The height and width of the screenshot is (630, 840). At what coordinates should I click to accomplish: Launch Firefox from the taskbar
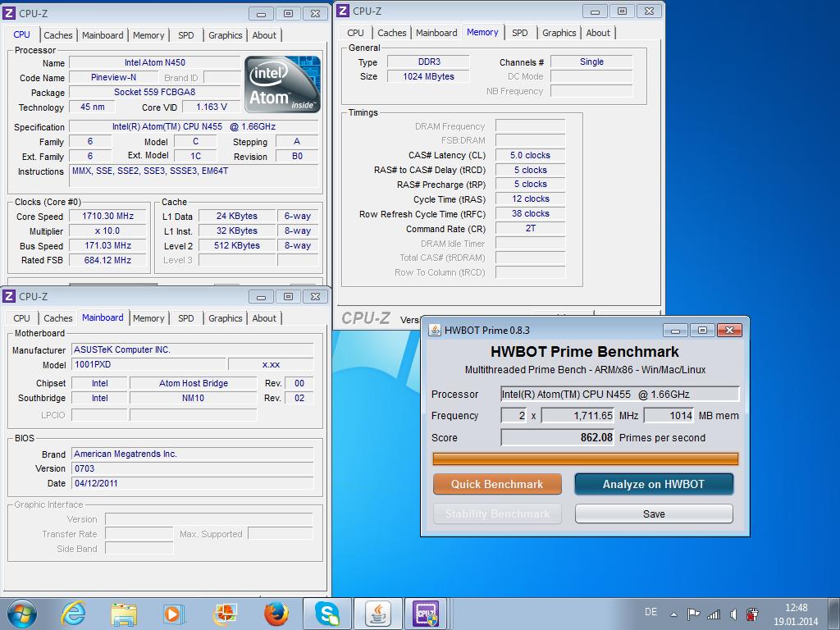point(276,614)
